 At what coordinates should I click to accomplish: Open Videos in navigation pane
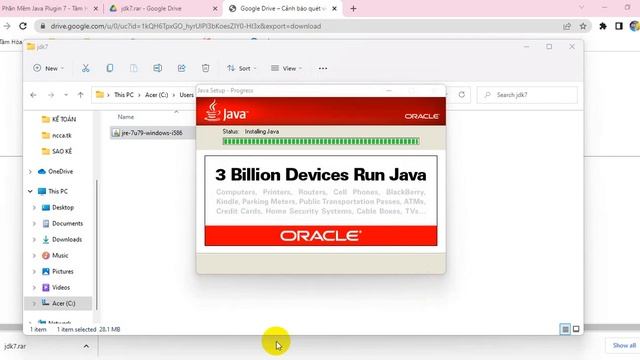(x=56, y=287)
